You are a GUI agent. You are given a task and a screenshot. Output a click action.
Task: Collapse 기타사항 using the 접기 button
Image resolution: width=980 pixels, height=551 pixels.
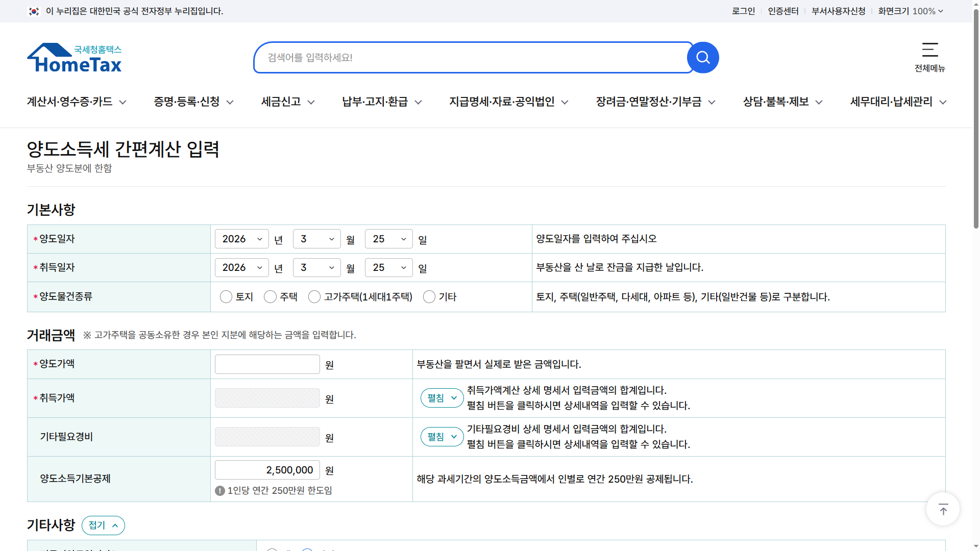pos(103,525)
